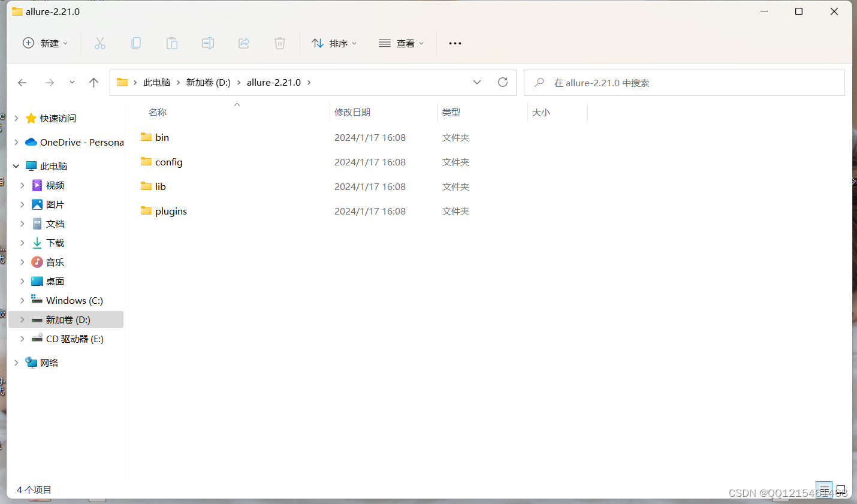Viewport: 857px width, 504px height.
Task: Click the folder icon in address bar
Action: pyautogui.click(x=122, y=82)
